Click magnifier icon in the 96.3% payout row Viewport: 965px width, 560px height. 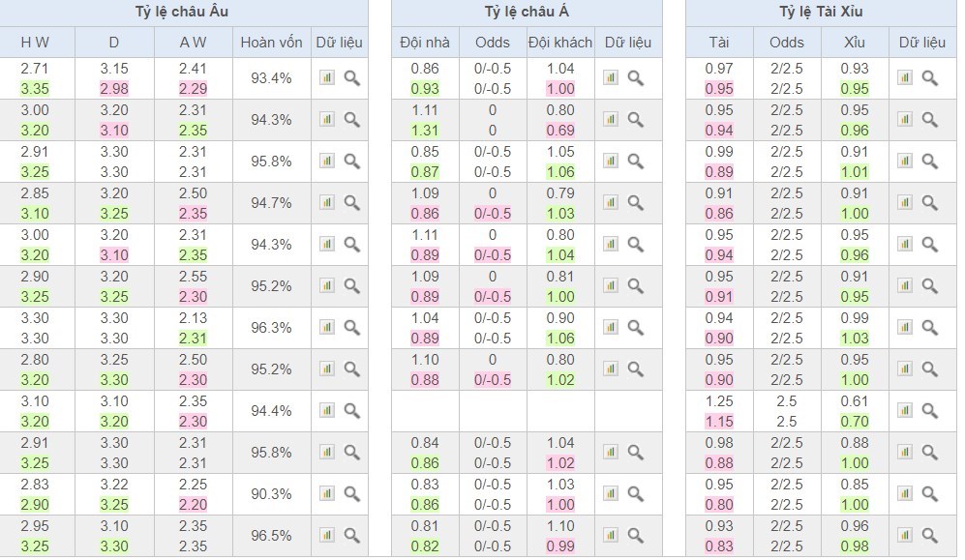[x=352, y=327]
